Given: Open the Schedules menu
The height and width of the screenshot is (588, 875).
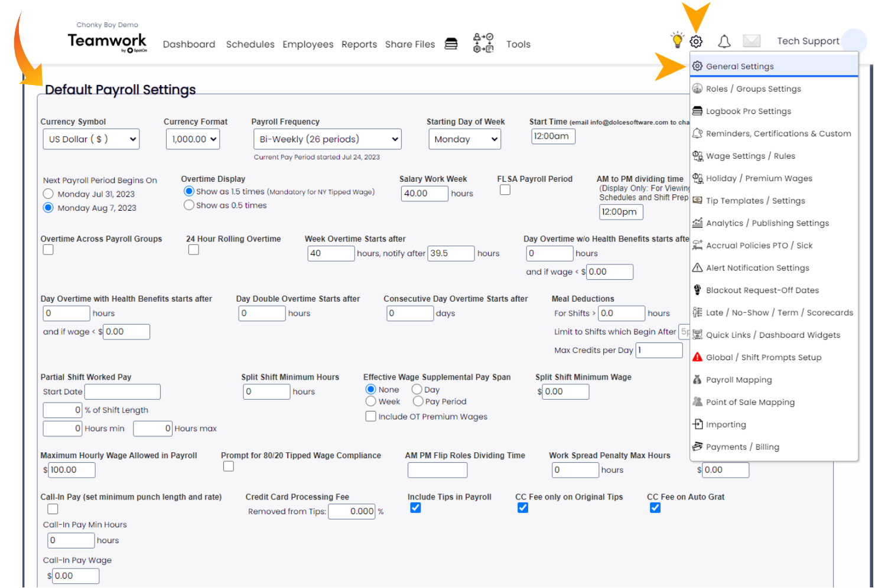Looking at the screenshot, I should pyautogui.click(x=251, y=44).
